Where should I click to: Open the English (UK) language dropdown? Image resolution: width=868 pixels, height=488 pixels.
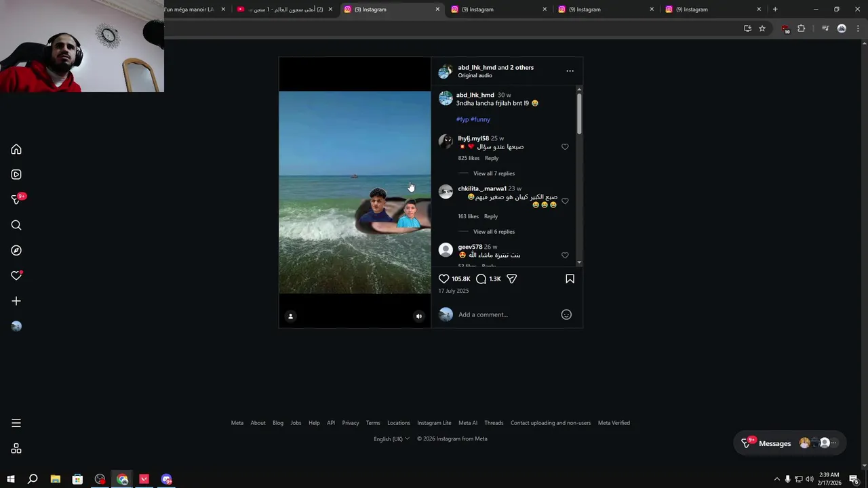pyautogui.click(x=392, y=439)
